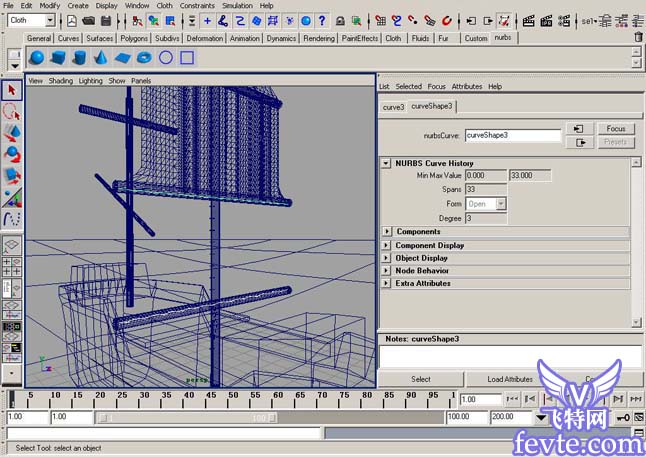Create a NURBS circle from the shelf
Screen dimensions: 646x457
click(166, 58)
